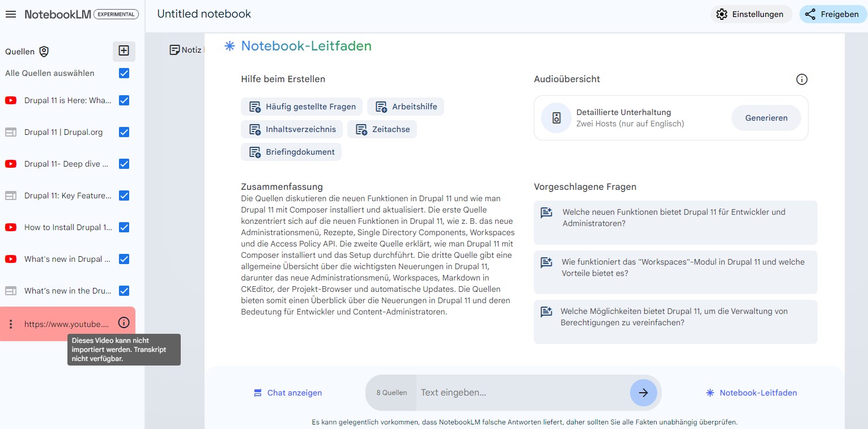Image resolution: width=868 pixels, height=429 pixels.
Task: Click the shield icon next to Quellen
Action: point(44,52)
